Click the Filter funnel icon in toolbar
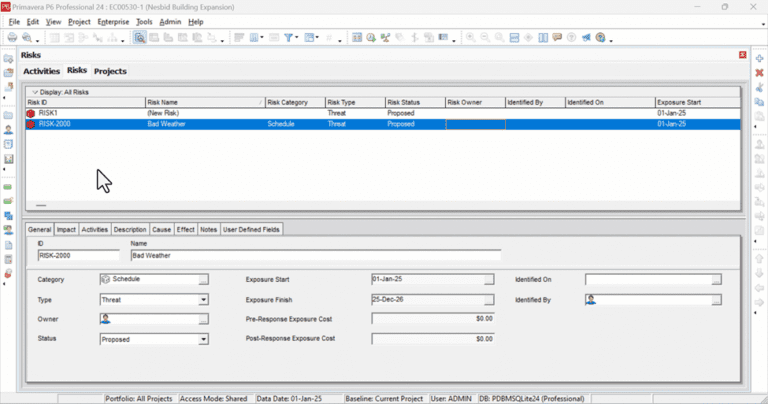The height and width of the screenshot is (404, 768). click(x=288, y=38)
